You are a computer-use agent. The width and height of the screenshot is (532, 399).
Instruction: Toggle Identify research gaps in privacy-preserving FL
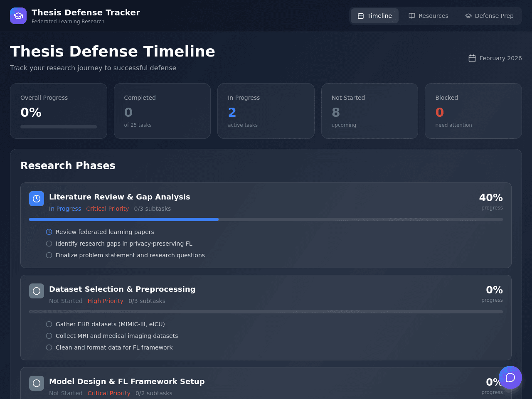(x=49, y=244)
